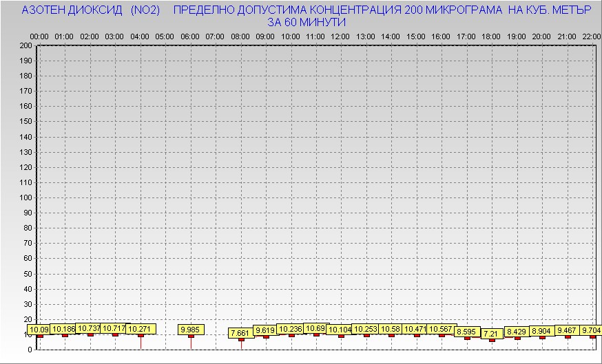The width and height of the screenshot is (602, 364).
Task: Select the 22:00 hour label
Action: point(591,36)
